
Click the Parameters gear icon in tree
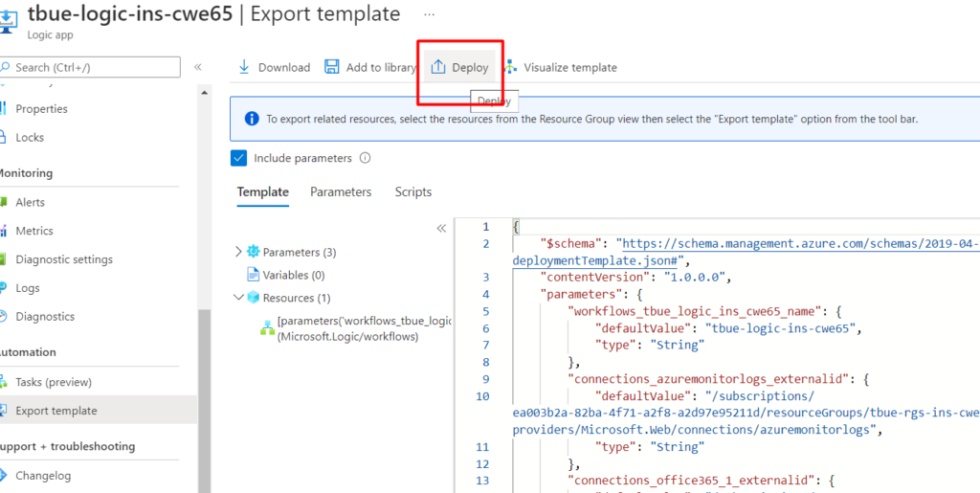[253, 252]
